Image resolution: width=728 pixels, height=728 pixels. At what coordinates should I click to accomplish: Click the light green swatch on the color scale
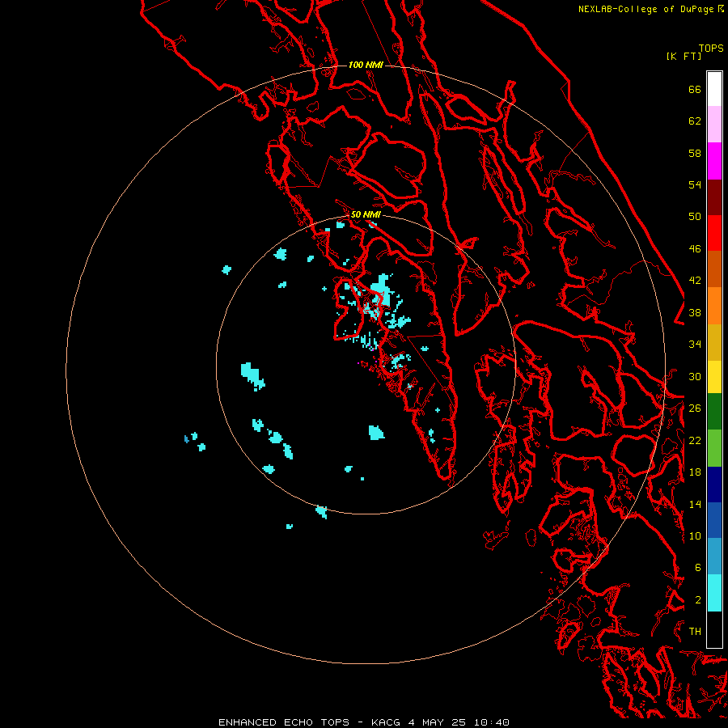[x=714, y=447]
